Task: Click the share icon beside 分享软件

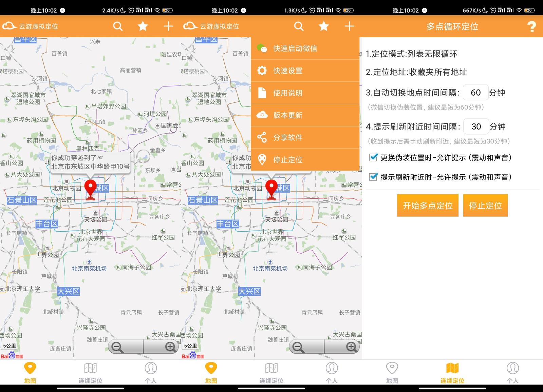Action: (x=262, y=137)
